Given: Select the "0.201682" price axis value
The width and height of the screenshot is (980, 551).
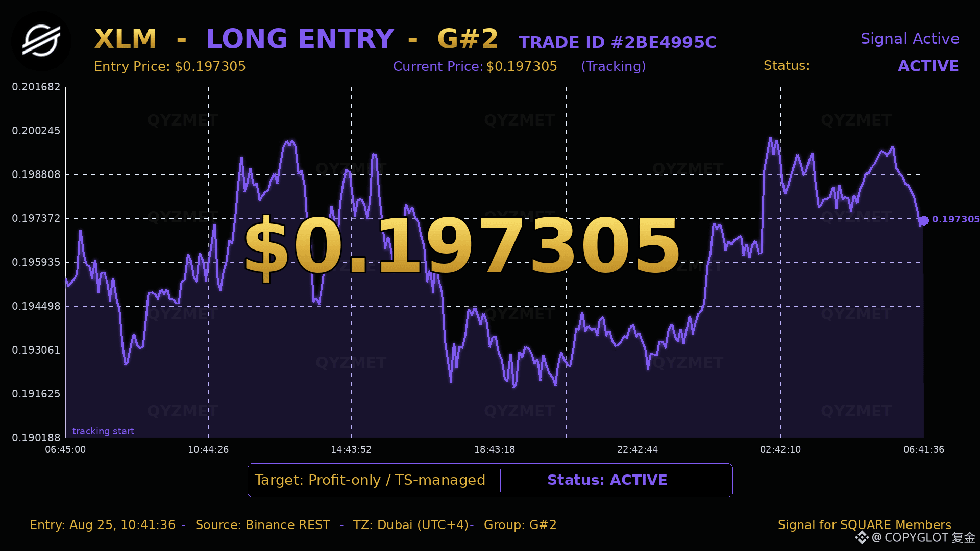Looking at the screenshot, I should point(36,87).
